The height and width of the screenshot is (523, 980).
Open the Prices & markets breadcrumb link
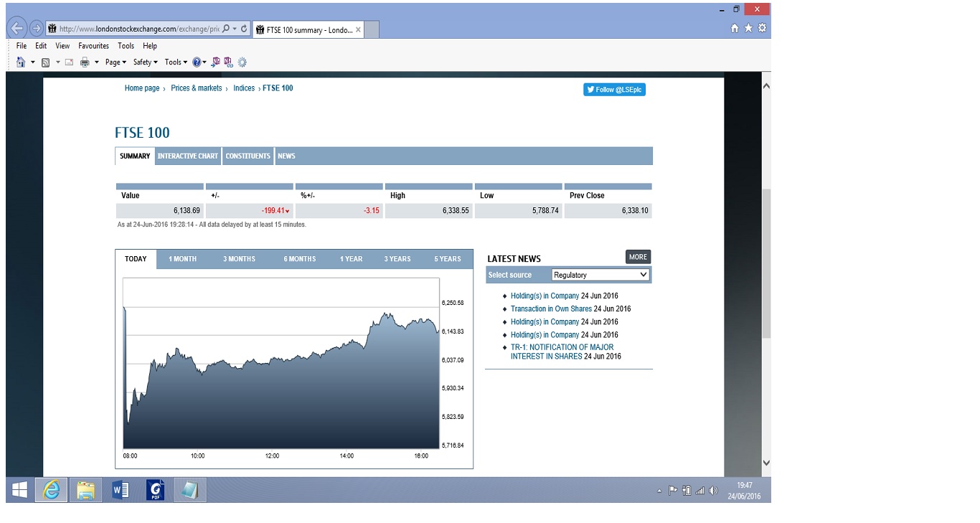click(197, 88)
